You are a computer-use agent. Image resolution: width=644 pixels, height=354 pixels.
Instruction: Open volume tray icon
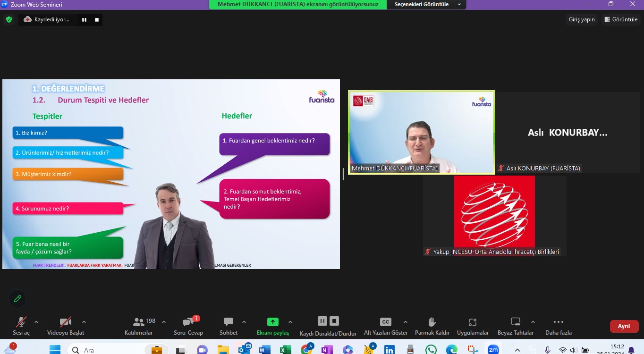click(x=573, y=350)
